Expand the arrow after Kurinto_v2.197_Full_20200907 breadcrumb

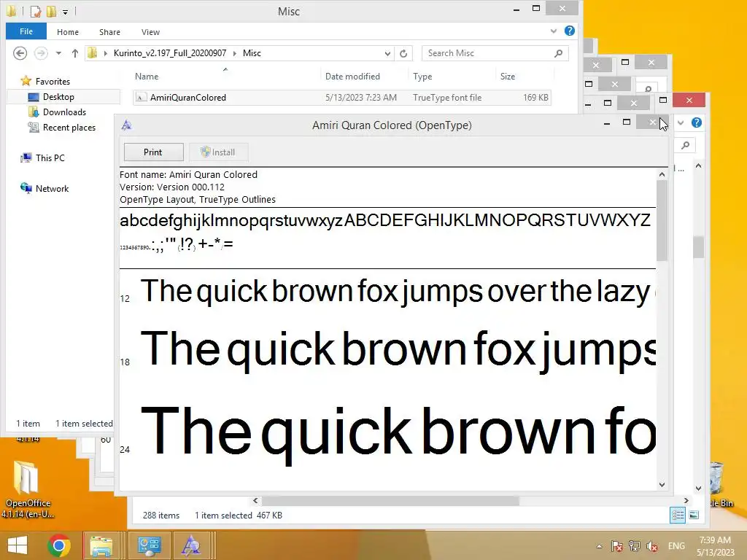point(234,53)
